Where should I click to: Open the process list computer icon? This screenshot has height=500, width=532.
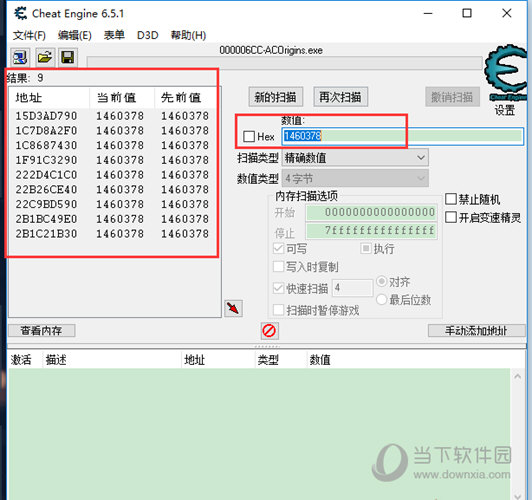[20, 57]
